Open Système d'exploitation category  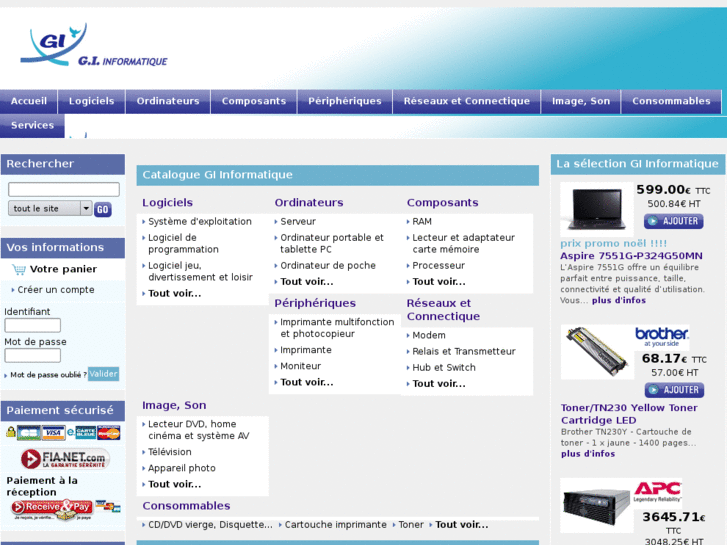tap(200, 222)
